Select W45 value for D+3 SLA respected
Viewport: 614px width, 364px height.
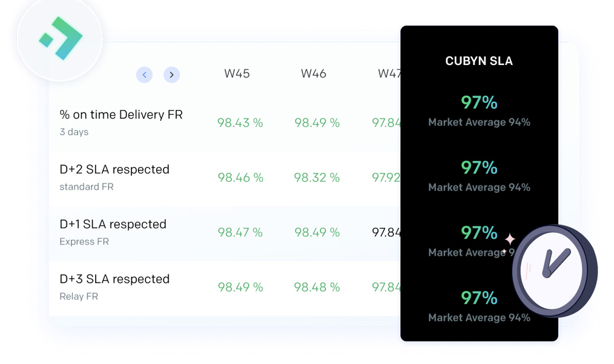click(241, 287)
